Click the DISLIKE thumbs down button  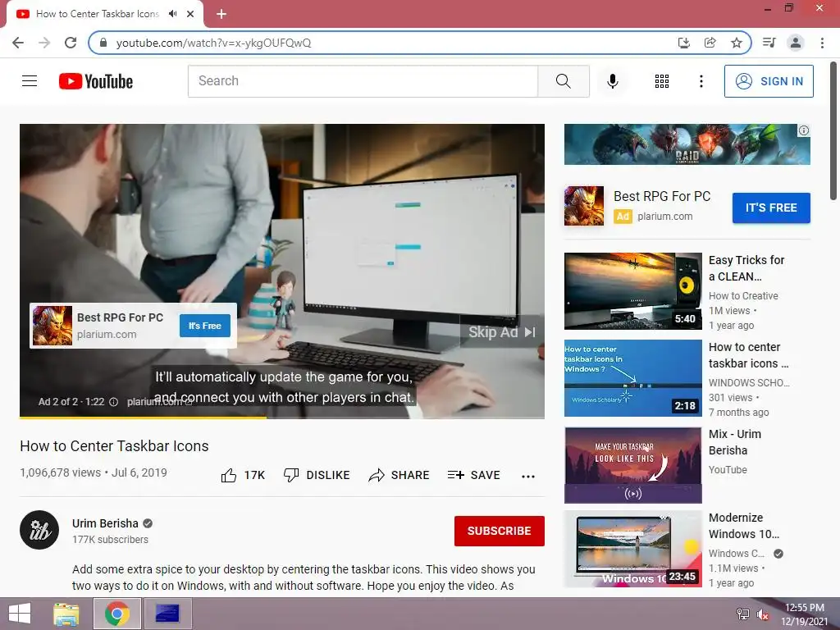pyautogui.click(x=316, y=475)
